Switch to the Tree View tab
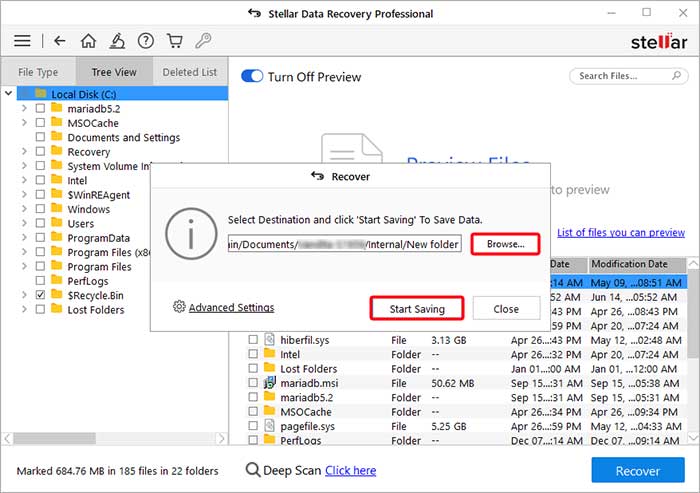The width and height of the screenshot is (700, 493). [x=114, y=71]
